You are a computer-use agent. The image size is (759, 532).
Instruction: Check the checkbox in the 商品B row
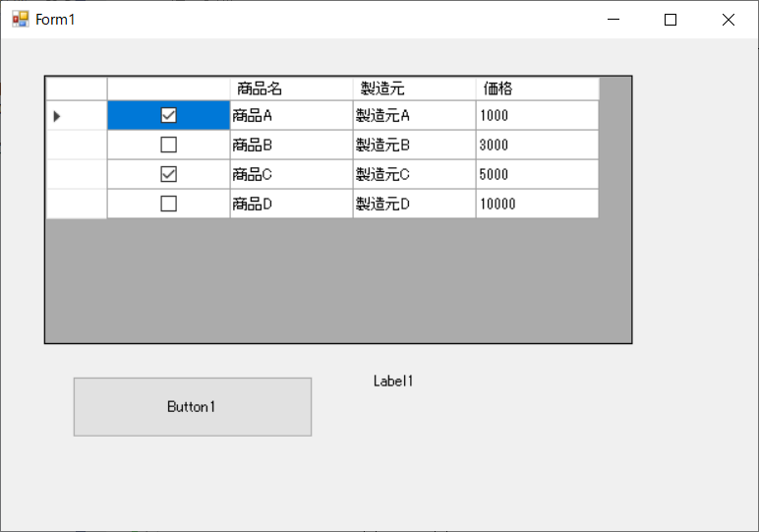[168, 145]
